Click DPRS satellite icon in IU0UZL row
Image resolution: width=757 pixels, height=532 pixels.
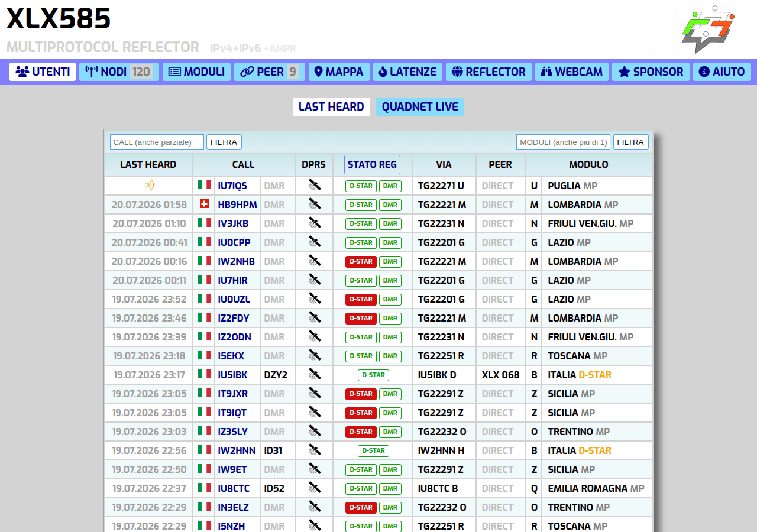[x=315, y=299]
